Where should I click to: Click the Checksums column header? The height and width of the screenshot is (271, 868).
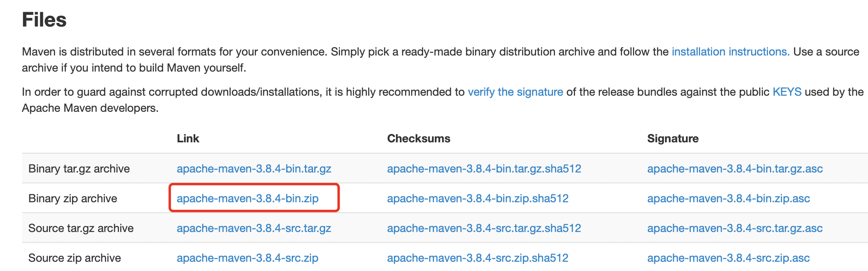click(418, 139)
